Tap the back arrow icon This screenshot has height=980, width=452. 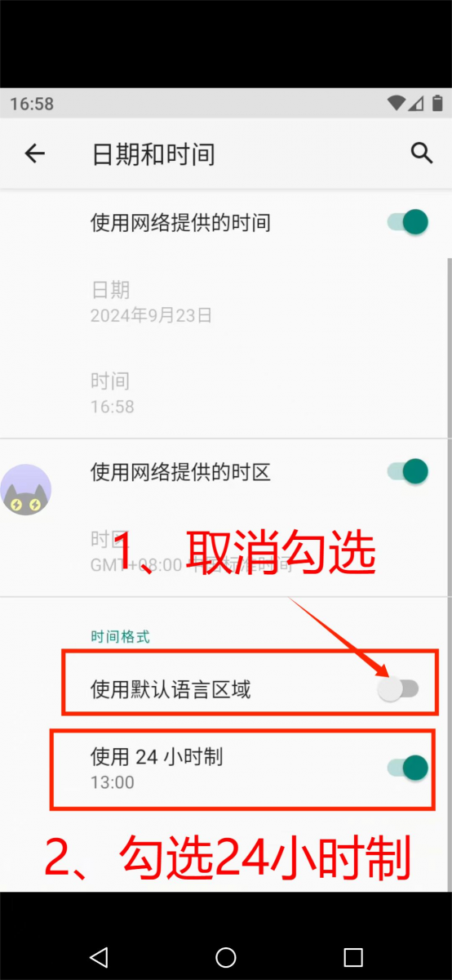(x=34, y=154)
